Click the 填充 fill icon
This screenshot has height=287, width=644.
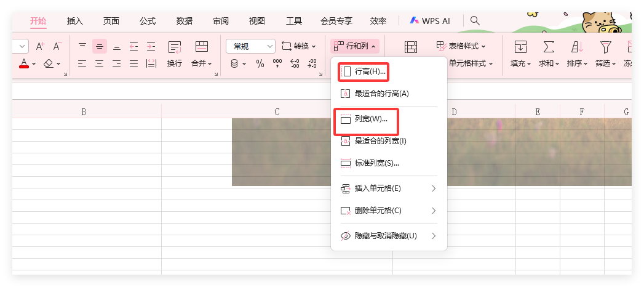tap(520, 47)
